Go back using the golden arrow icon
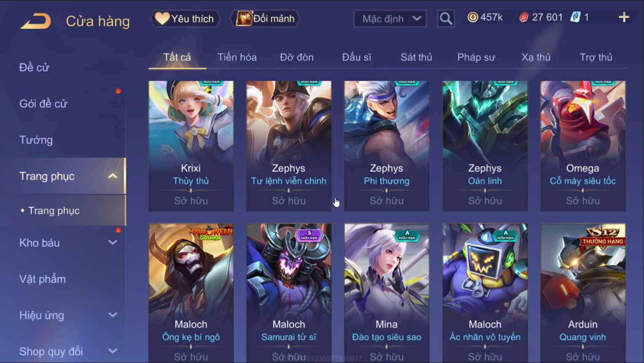Screen dimensions: 644x363 (36, 21)
